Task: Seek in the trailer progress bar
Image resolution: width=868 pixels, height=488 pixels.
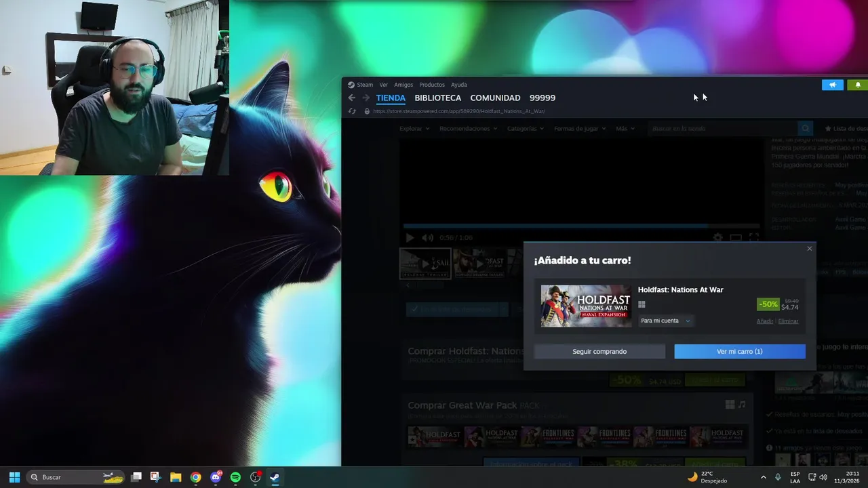Action: (581, 226)
